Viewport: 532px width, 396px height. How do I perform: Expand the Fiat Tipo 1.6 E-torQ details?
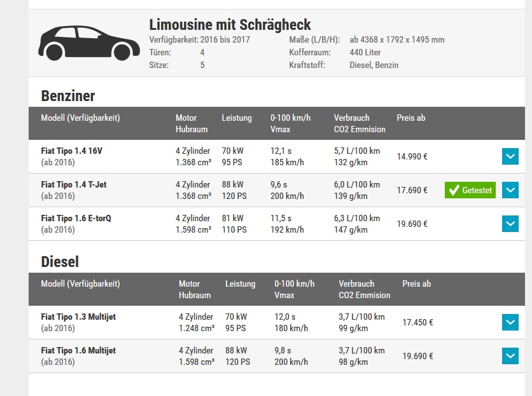pos(510,224)
